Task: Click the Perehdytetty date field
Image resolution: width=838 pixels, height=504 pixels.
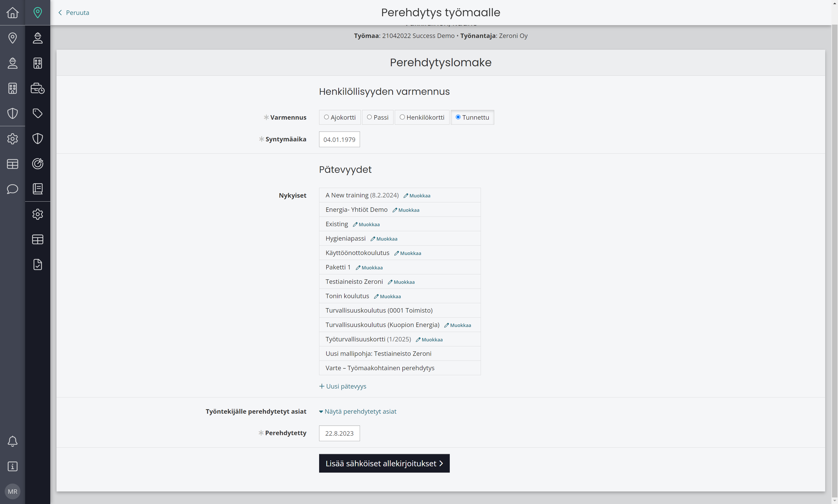Action: tap(339, 433)
